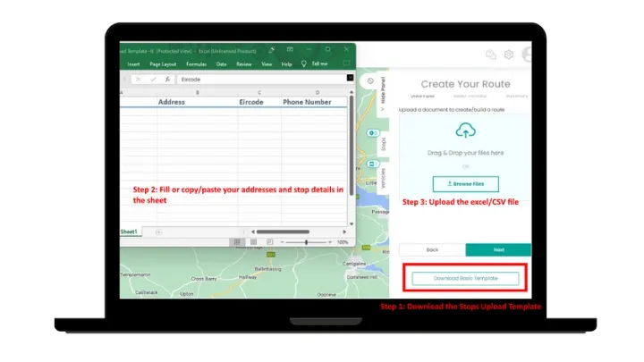Open the Review ribbon tab
The width and height of the screenshot is (644, 362).
[244, 64]
